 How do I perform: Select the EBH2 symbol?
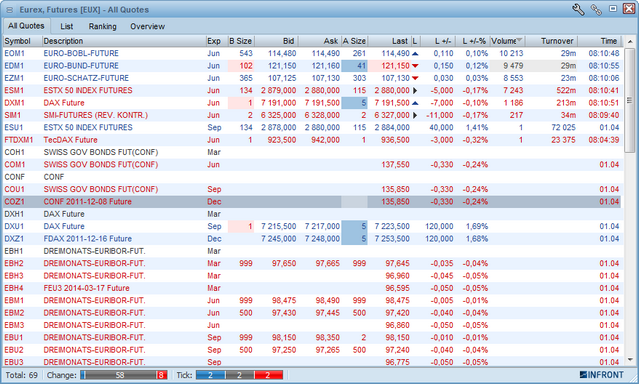pyautogui.click(x=14, y=263)
